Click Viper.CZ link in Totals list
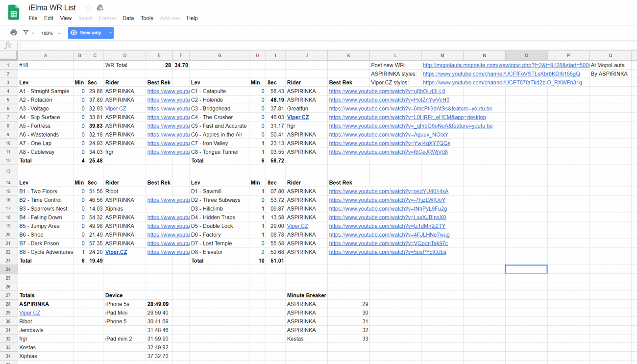637x364 pixels. click(x=30, y=313)
